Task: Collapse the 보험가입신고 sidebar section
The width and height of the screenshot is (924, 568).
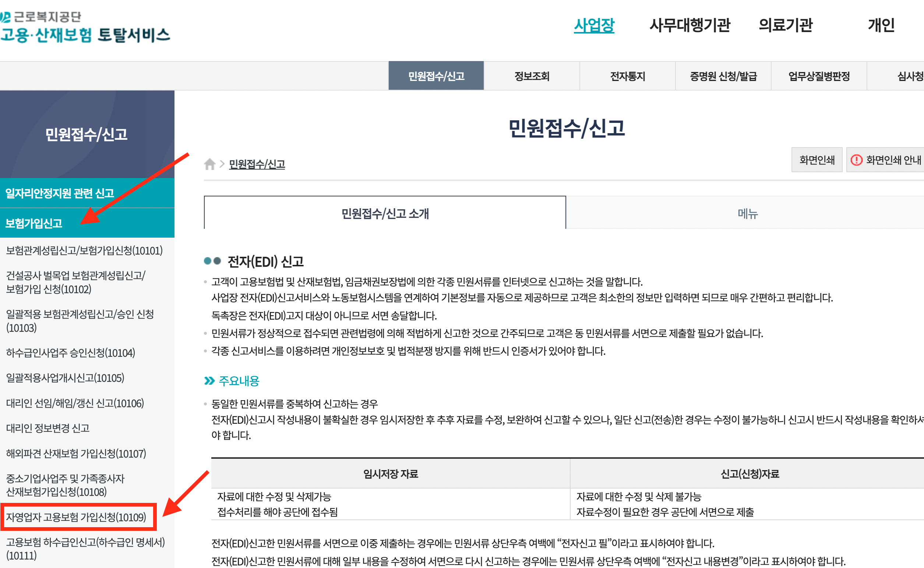Action: 34,224
